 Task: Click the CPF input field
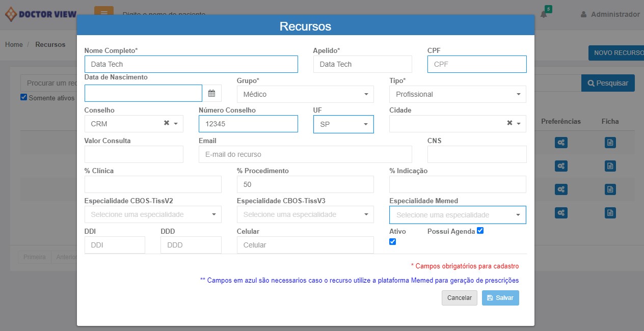point(476,64)
